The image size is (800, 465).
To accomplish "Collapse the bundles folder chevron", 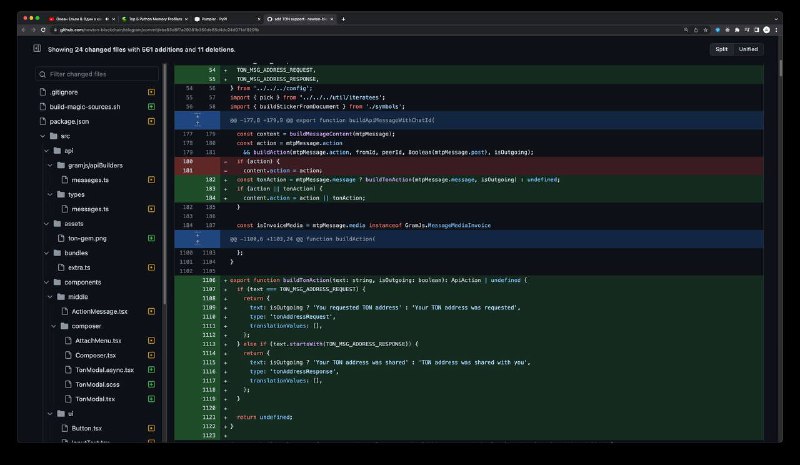I will pyautogui.click(x=46, y=253).
